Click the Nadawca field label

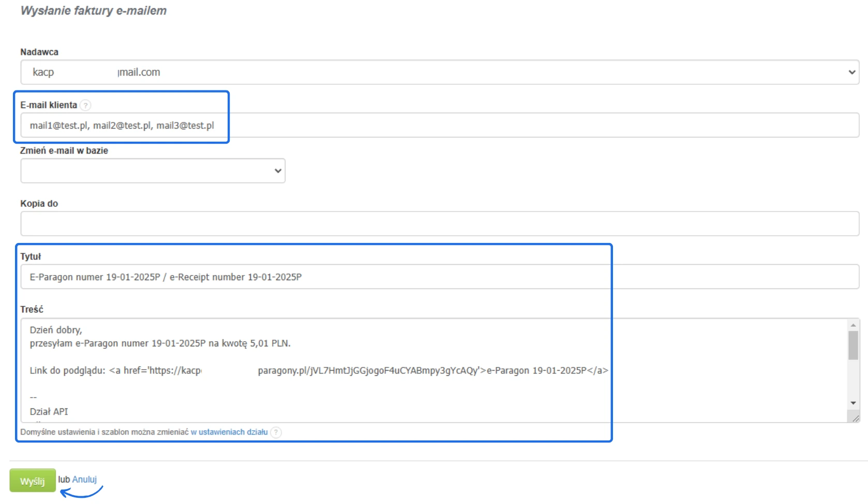click(x=39, y=52)
